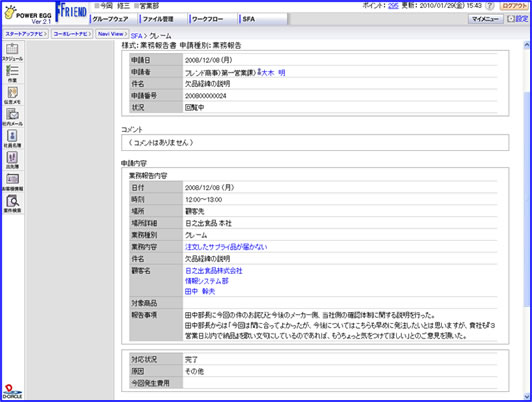Click the location detail 日之出食品 本社
The height and width of the screenshot is (402, 532).
(x=208, y=223)
